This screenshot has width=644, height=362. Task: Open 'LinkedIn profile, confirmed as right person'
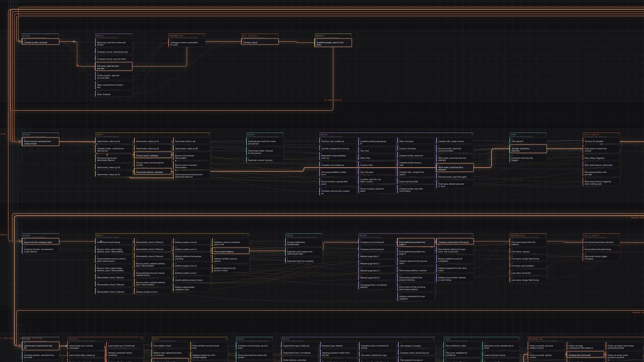114,149
